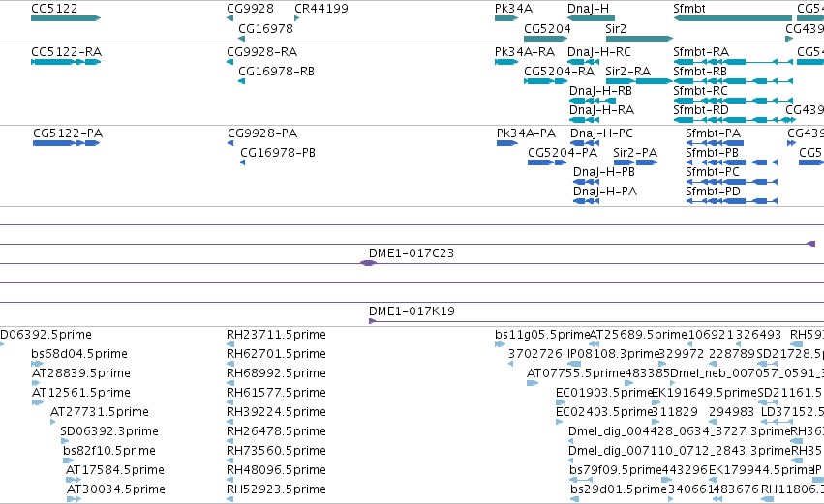Click the Sfmbt-PB protein
This screenshot has width=824, height=504.
731,163
